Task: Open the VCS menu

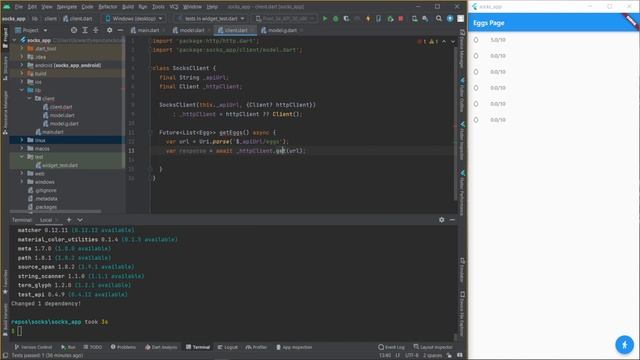Action: pyautogui.click(x=174, y=7)
